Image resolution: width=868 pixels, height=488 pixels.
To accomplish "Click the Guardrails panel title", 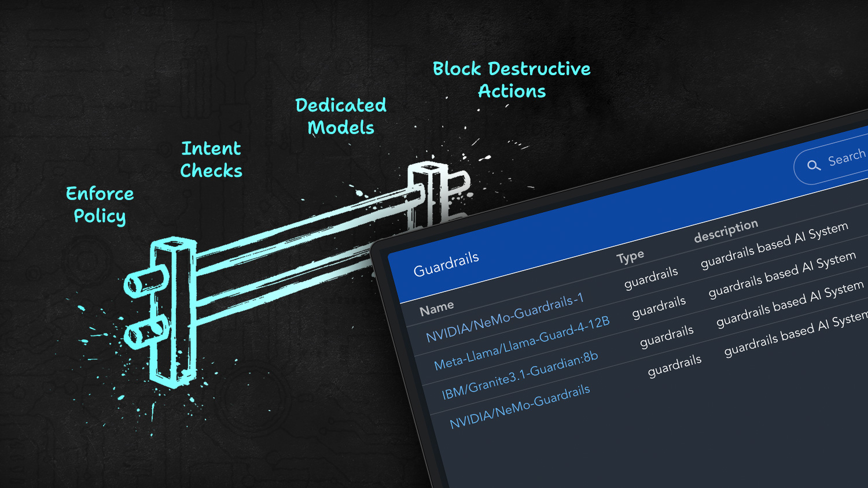I will [x=446, y=264].
